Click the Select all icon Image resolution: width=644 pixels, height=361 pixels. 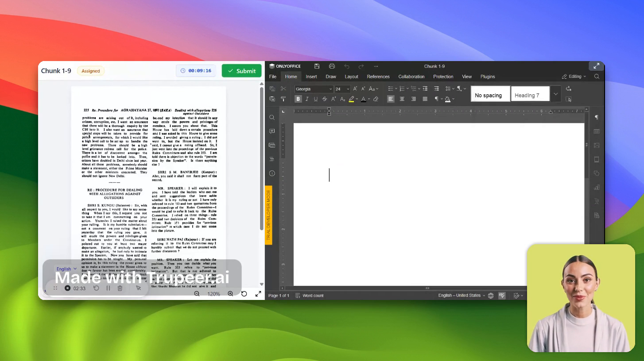pyautogui.click(x=569, y=99)
